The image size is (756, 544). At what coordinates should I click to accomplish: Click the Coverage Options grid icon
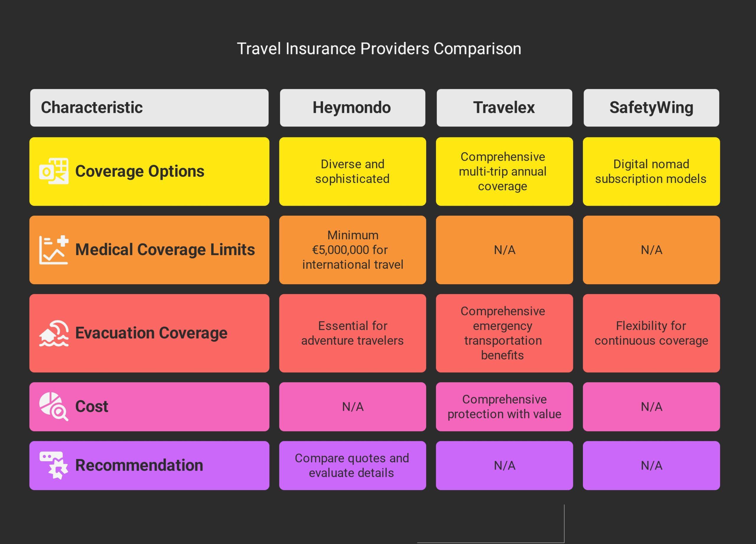54,171
